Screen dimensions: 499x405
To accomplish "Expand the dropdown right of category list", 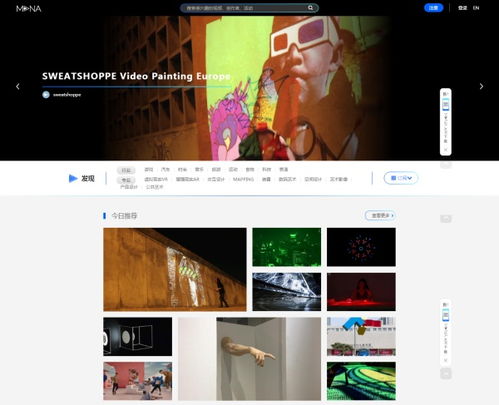I will tap(401, 178).
